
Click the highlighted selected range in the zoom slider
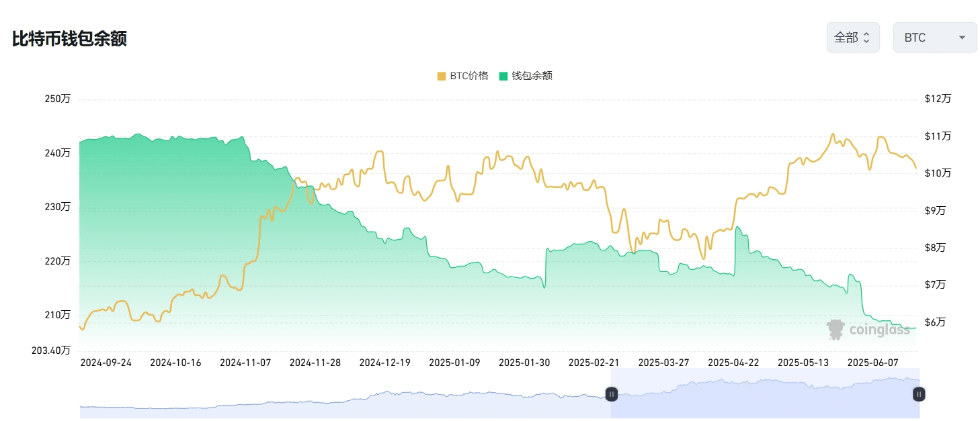765,394
